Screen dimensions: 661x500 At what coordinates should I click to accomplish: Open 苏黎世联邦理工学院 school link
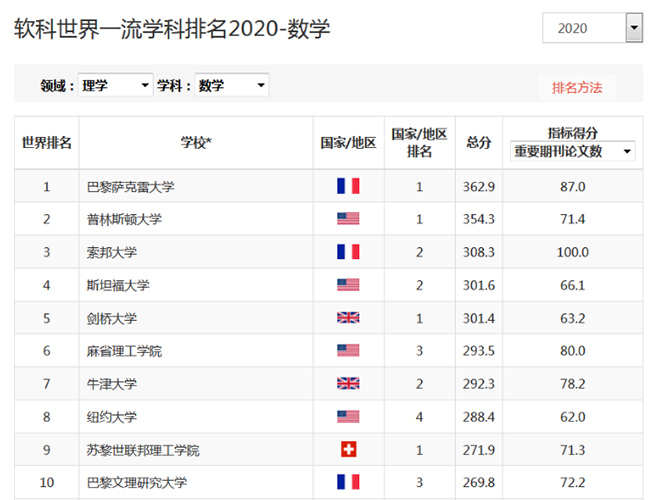coord(143,450)
